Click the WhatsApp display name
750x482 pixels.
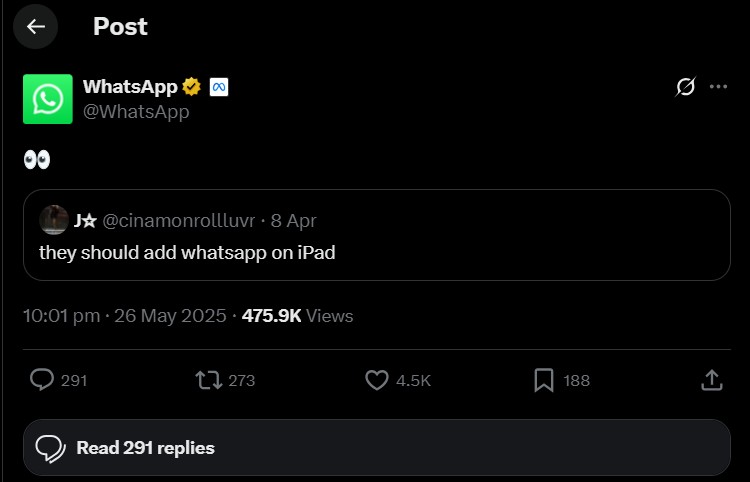pyautogui.click(x=130, y=87)
